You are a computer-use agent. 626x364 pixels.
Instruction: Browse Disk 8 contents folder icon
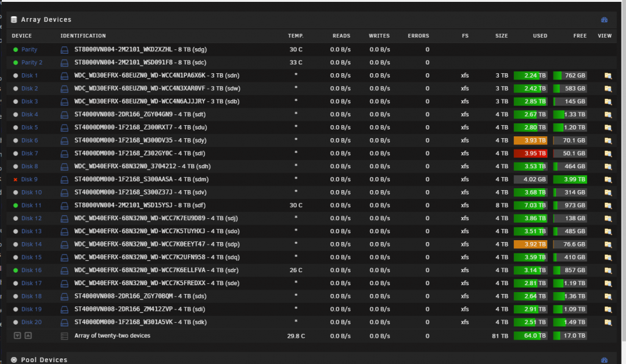[x=608, y=166]
